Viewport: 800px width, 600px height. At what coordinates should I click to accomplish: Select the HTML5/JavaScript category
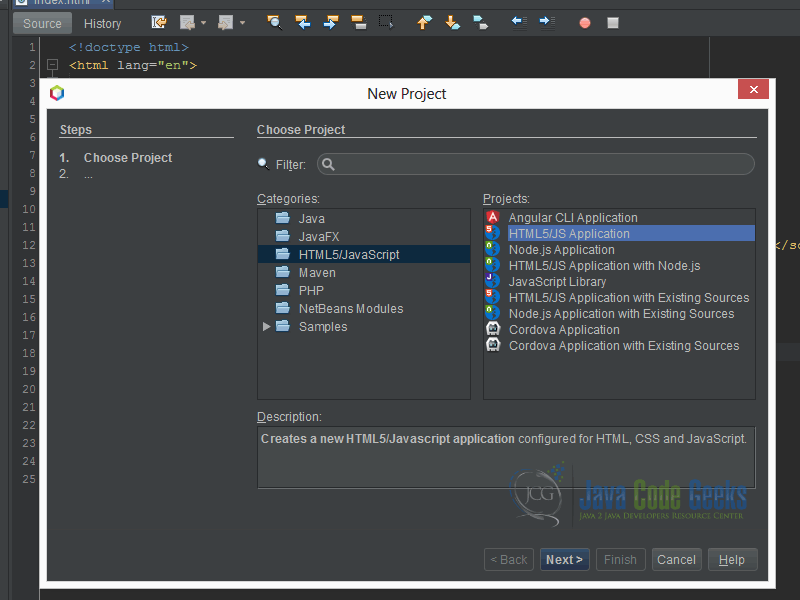(x=364, y=254)
